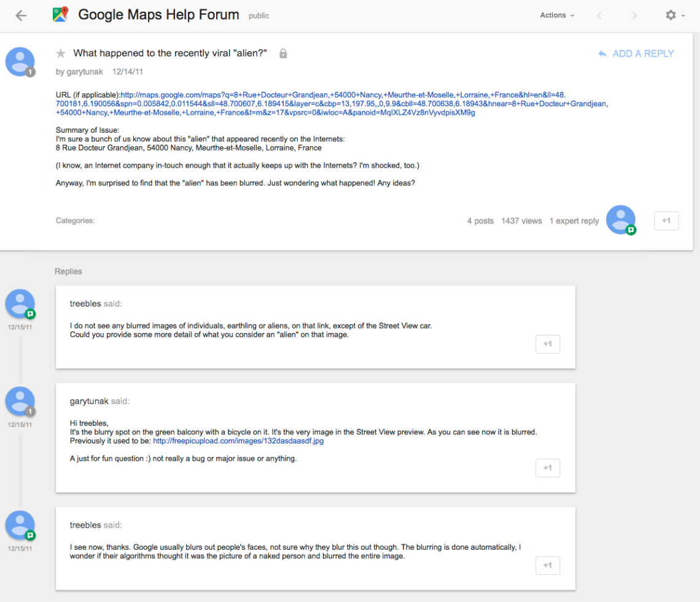700x602 pixels.
Task: Click the '4 posts' count
Action: [x=480, y=221]
